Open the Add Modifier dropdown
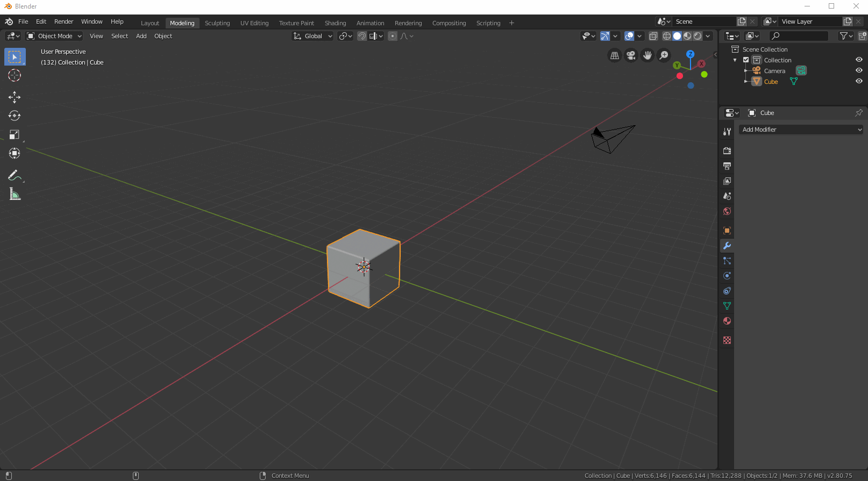Viewport: 868px width, 481px height. coord(801,130)
